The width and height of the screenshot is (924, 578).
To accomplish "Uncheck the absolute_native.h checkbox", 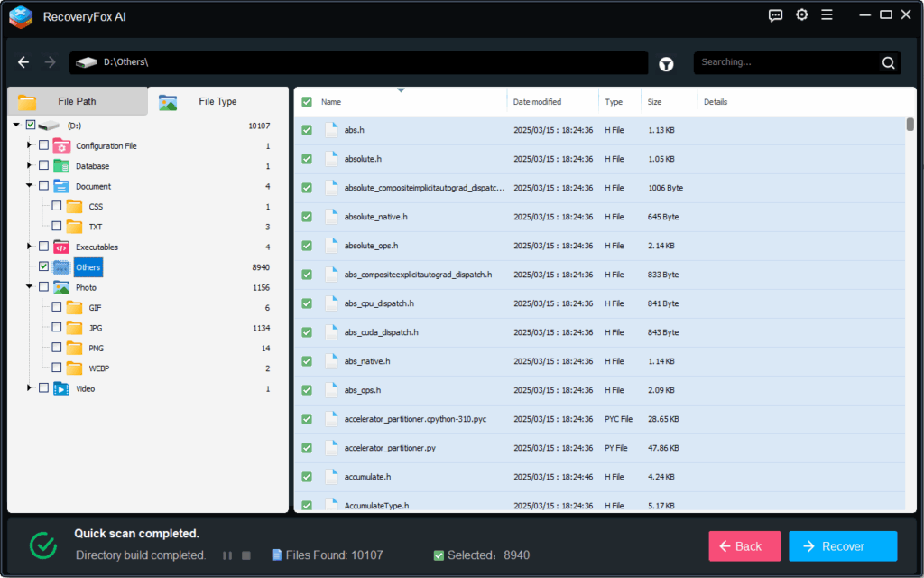I will (x=307, y=217).
